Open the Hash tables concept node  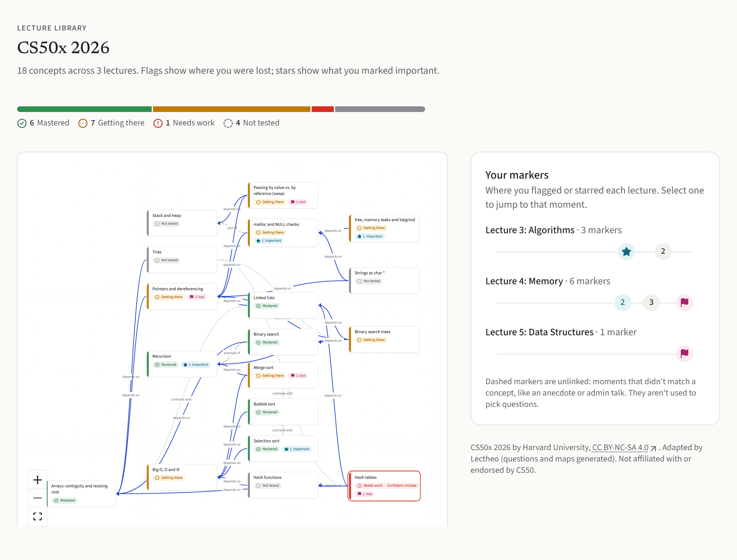pyautogui.click(x=384, y=486)
